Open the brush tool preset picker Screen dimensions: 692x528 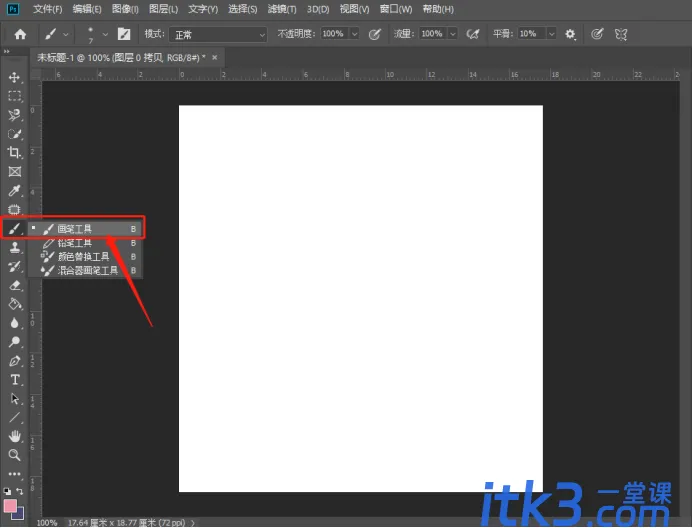56,34
